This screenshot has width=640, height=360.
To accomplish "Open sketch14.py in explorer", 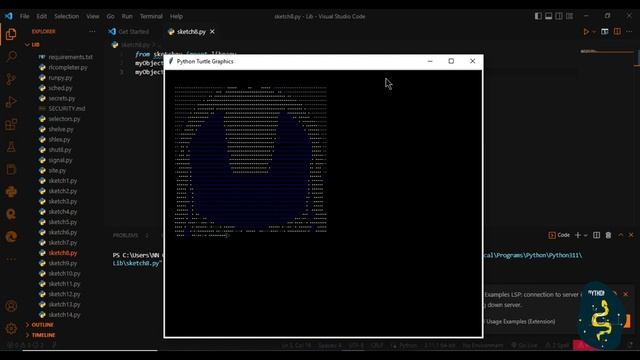I will click(64, 315).
